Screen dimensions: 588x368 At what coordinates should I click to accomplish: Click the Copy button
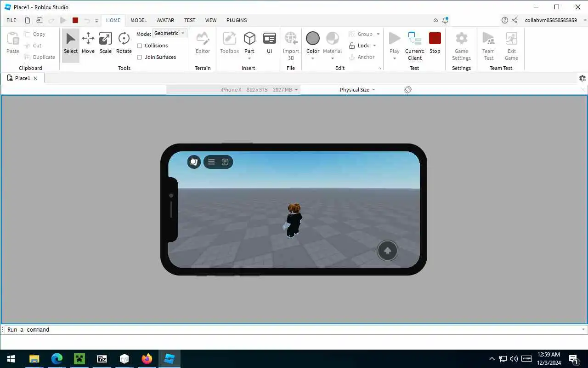pos(35,34)
